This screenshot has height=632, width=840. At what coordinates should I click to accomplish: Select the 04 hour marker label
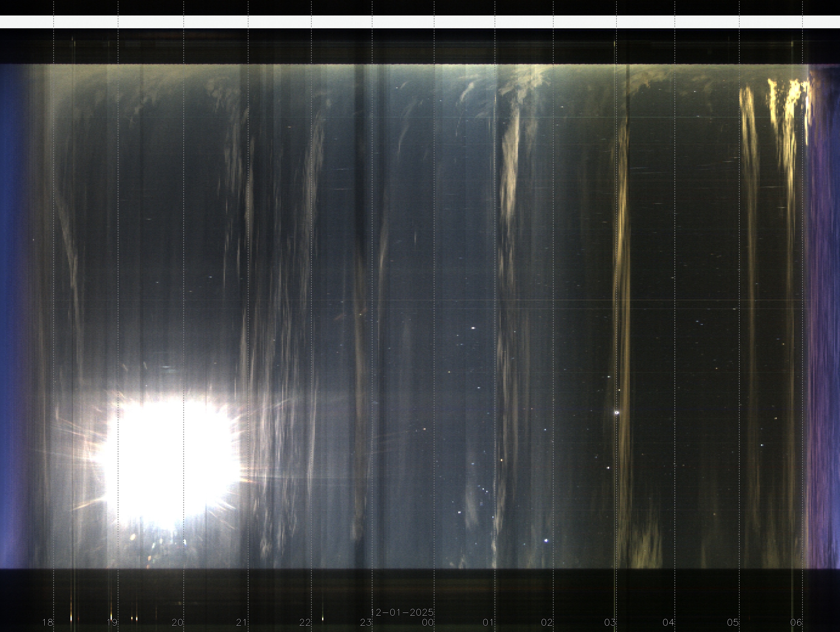coord(668,623)
